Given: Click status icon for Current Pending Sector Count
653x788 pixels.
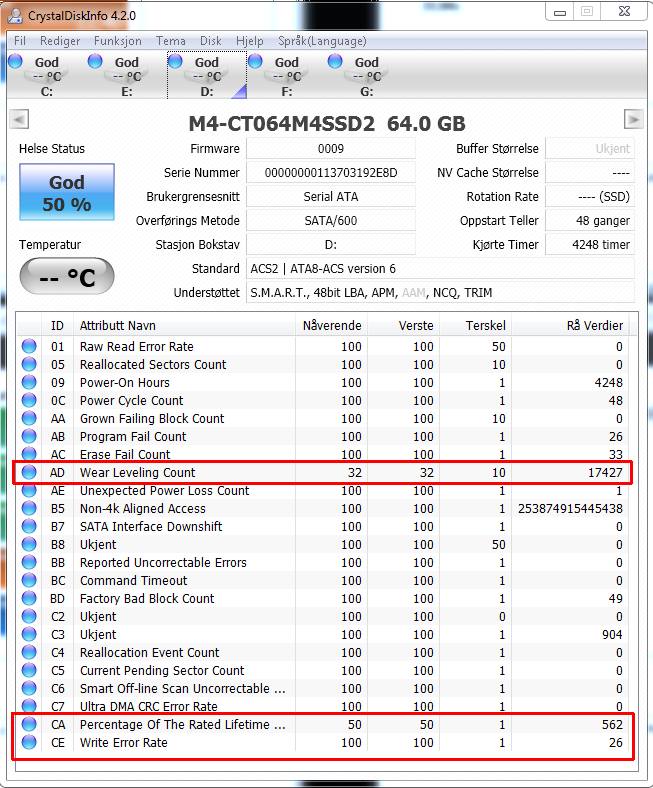Looking at the screenshot, I should pyautogui.click(x=29, y=670).
